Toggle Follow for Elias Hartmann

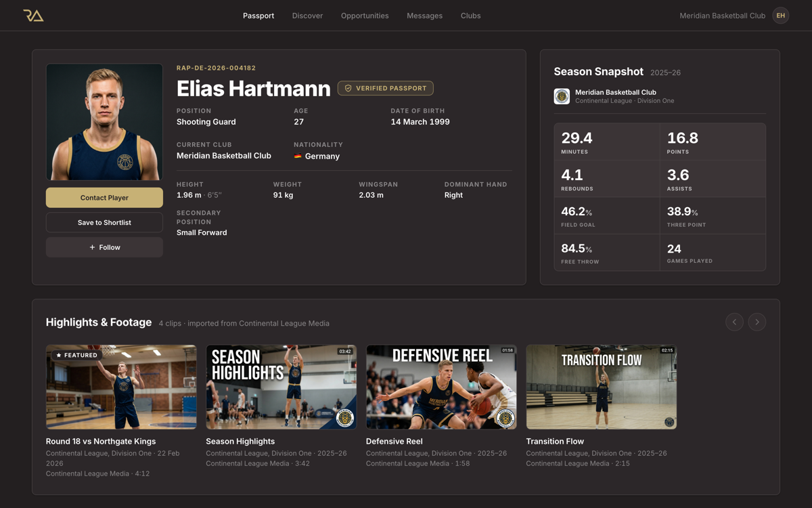104,247
